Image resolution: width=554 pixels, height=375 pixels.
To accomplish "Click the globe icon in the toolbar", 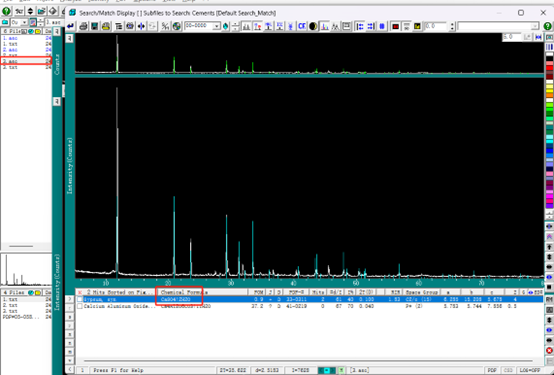I will click(177, 26).
